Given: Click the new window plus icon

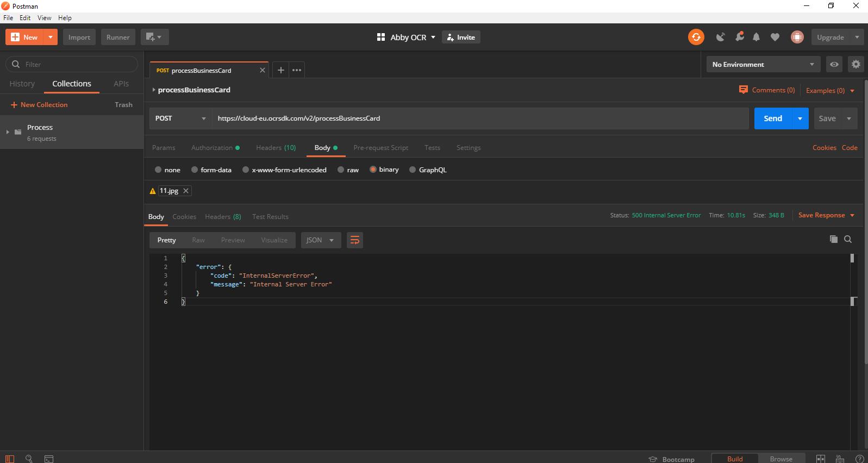Looking at the screenshot, I should coord(154,37).
